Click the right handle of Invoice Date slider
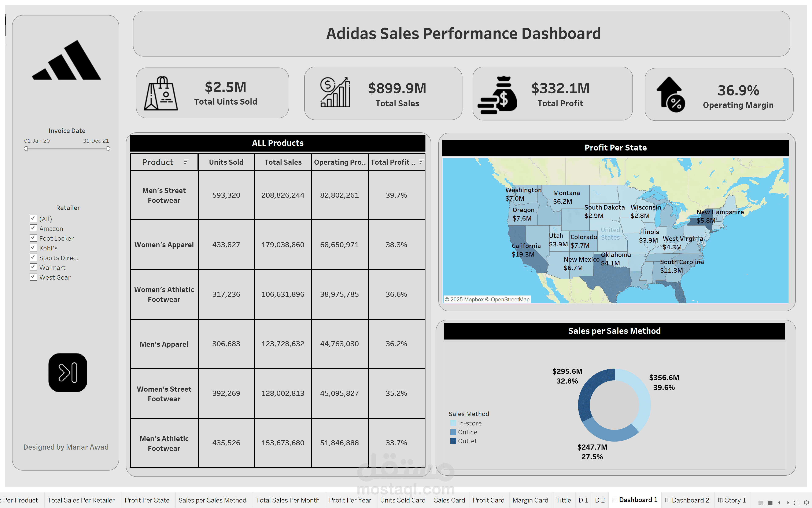The height and width of the screenshot is (508, 812). pyautogui.click(x=108, y=149)
